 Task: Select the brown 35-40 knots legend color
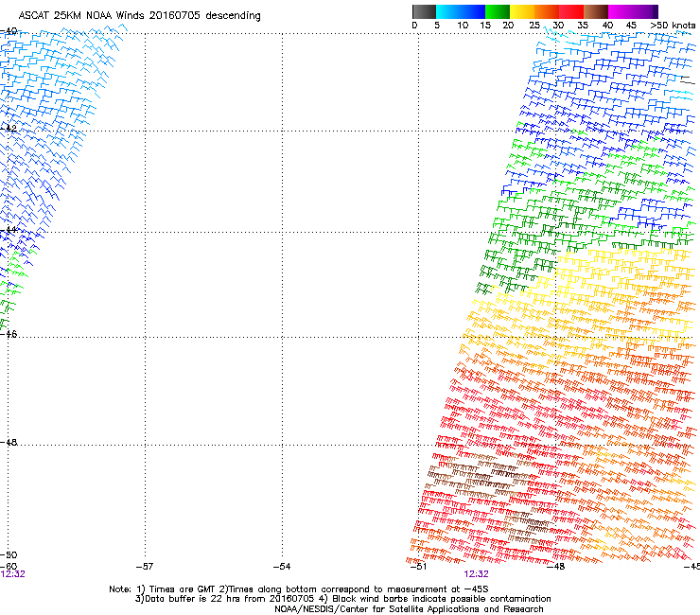point(596,11)
